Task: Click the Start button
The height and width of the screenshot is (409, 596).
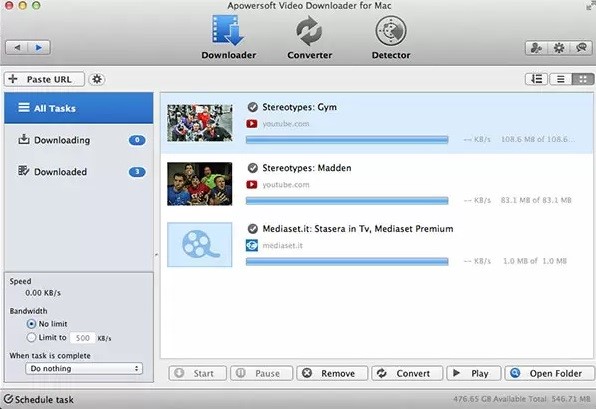Action: [x=197, y=373]
